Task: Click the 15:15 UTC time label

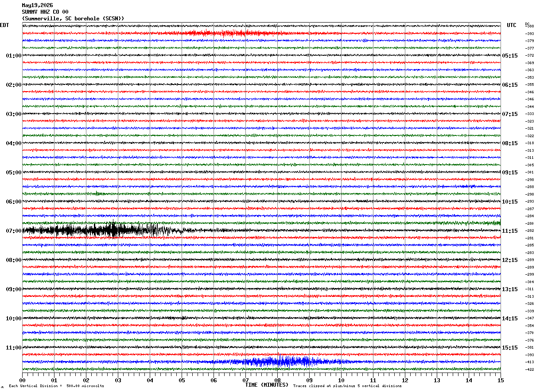Action: pyautogui.click(x=510, y=348)
